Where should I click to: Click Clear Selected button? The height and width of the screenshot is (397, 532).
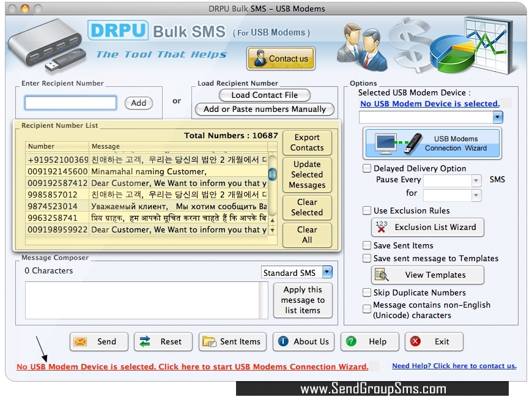pos(307,207)
